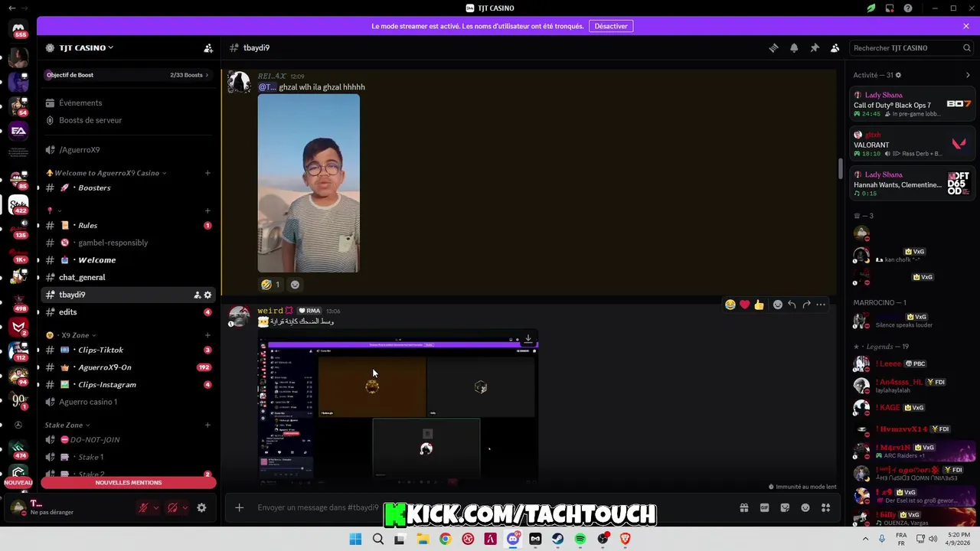This screenshot has height=551, width=980.
Task: Open microphone input options arrow
Action: (x=156, y=507)
